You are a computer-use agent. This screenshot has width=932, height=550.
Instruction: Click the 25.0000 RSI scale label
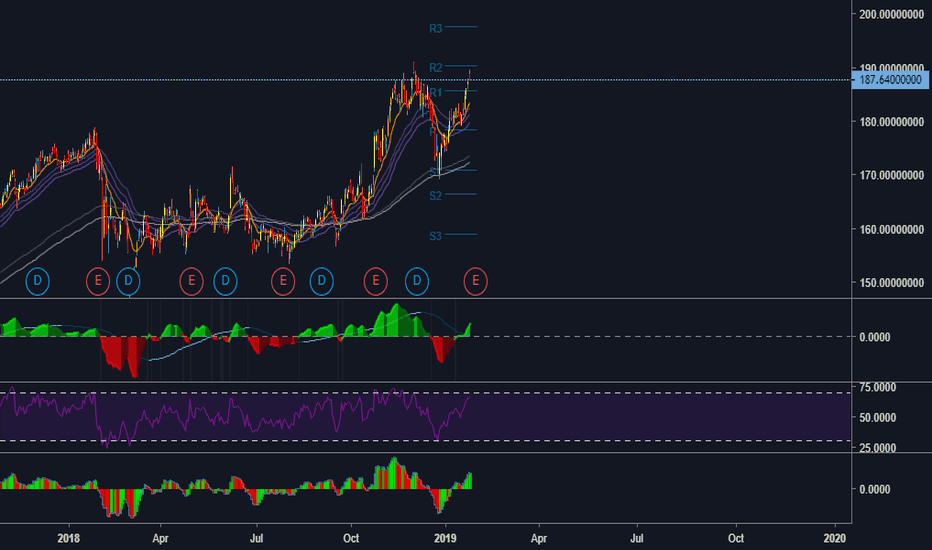click(878, 448)
